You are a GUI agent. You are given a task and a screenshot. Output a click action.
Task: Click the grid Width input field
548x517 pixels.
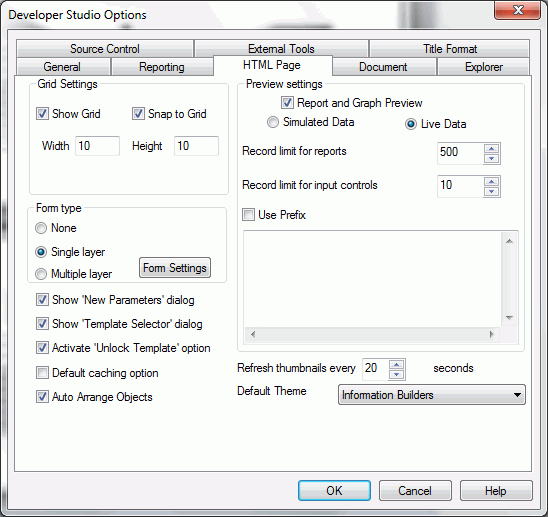coord(98,146)
